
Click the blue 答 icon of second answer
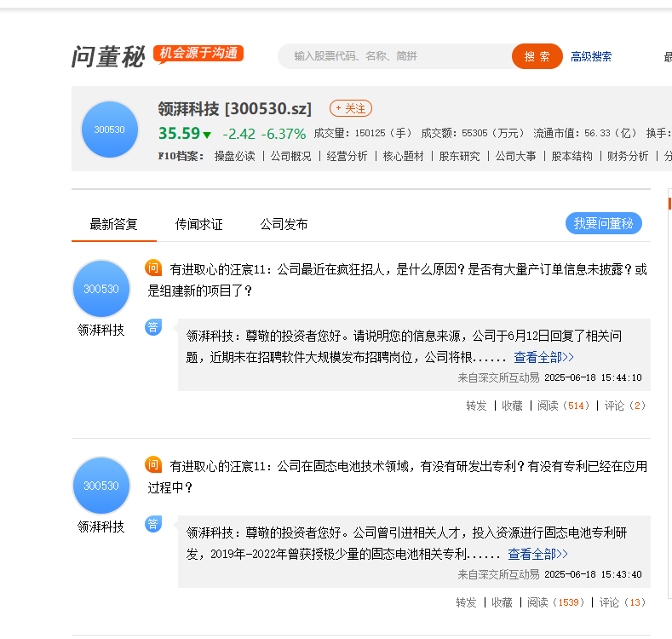point(153,524)
